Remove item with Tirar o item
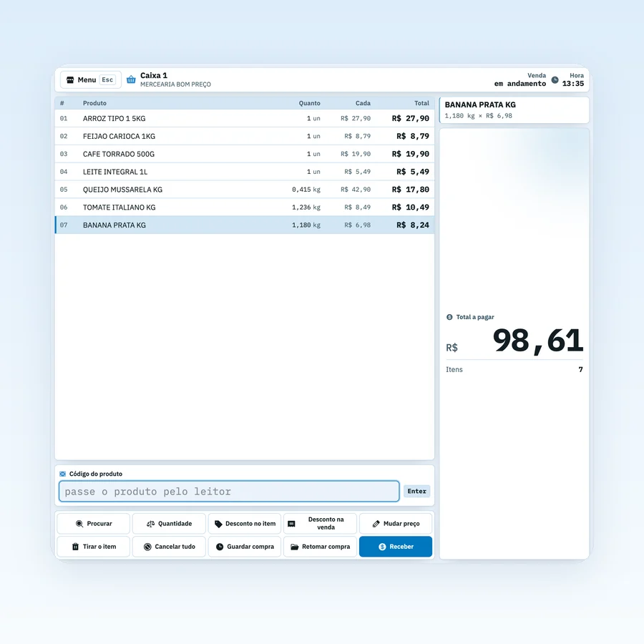Viewport: 644px width, 644px height. pos(94,547)
